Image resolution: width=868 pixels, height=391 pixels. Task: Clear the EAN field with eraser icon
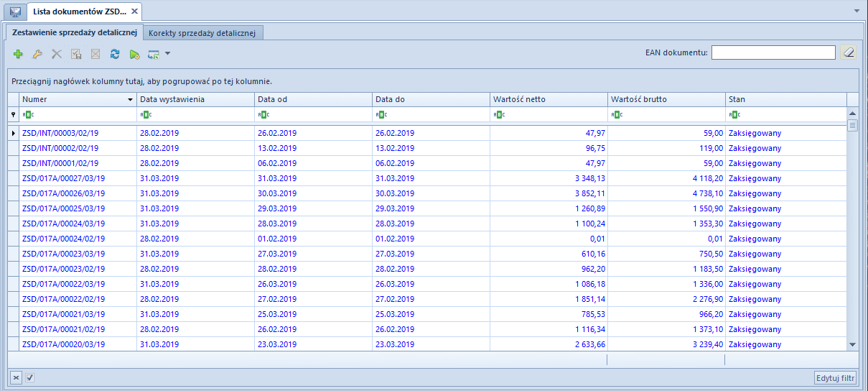[849, 52]
